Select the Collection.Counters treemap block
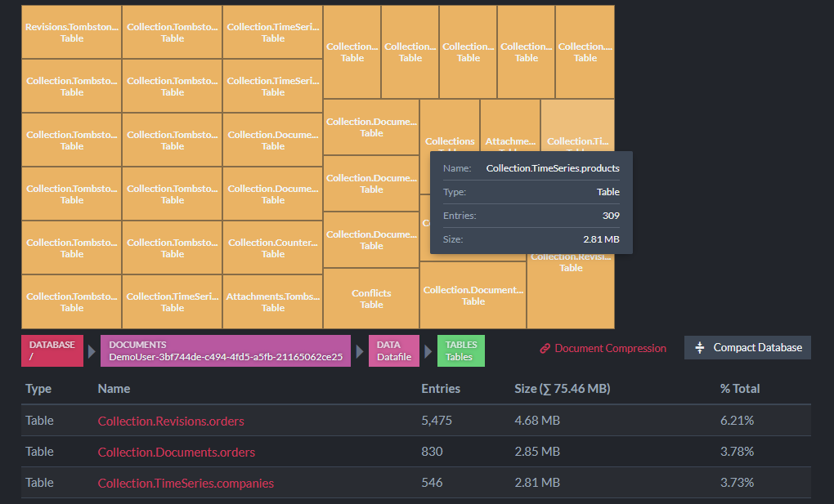This screenshot has width=834, height=504. (x=273, y=248)
